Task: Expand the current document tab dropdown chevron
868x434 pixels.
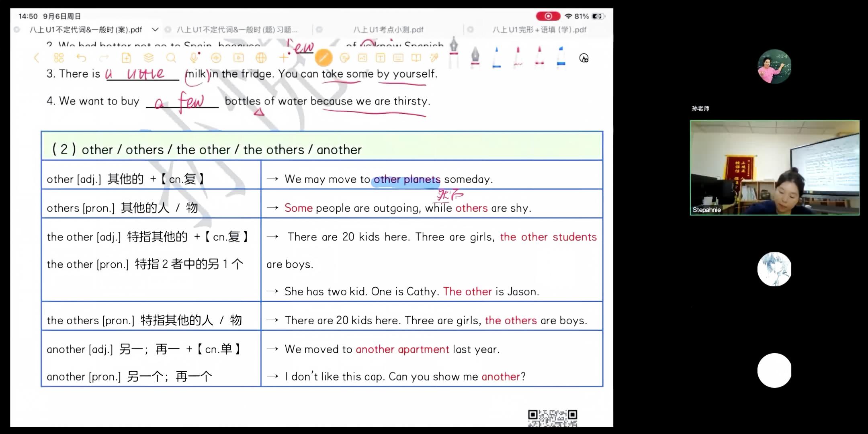Action: click(x=155, y=29)
